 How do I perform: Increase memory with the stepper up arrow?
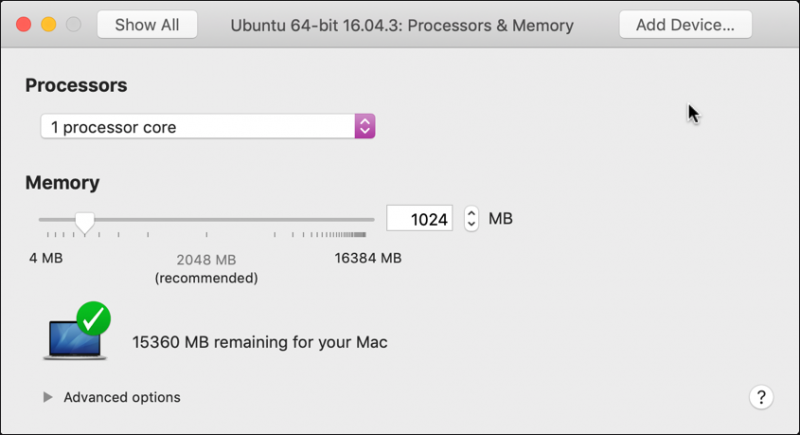(x=472, y=212)
